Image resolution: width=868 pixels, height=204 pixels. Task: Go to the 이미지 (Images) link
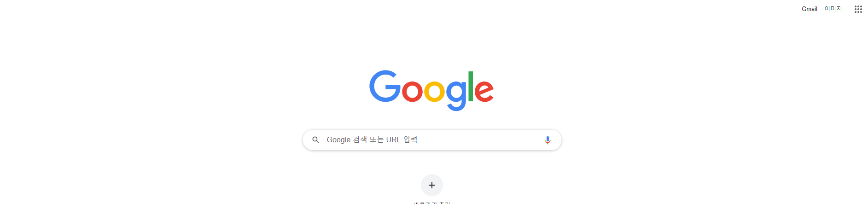(833, 9)
